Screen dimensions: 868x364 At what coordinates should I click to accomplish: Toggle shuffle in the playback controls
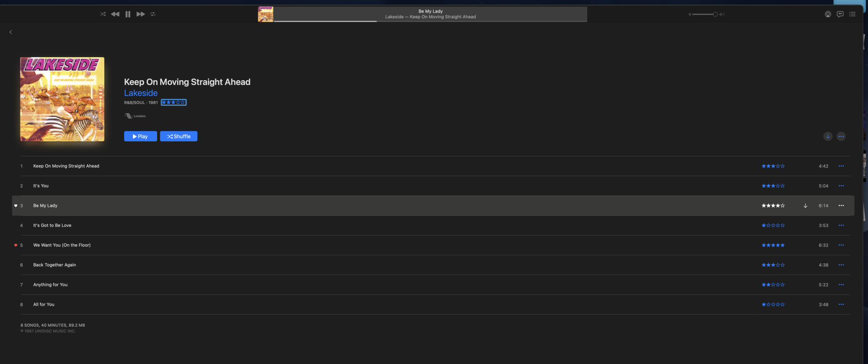pyautogui.click(x=103, y=14)
